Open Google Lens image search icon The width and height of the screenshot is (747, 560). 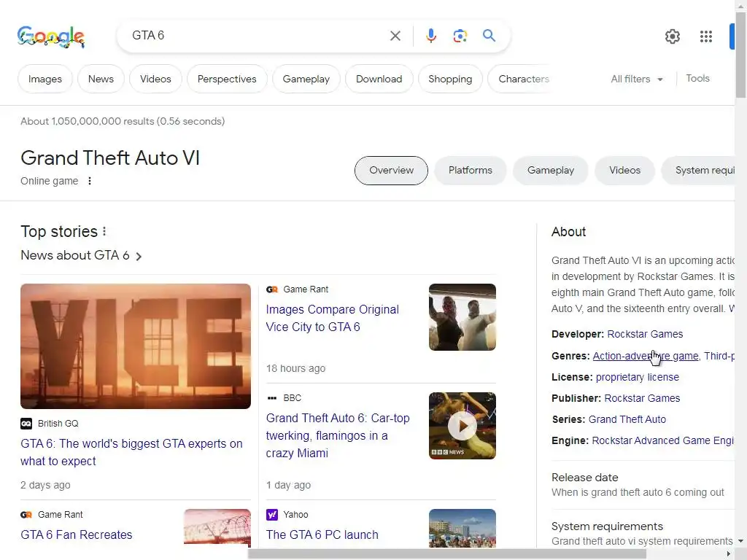coord(460,36)
